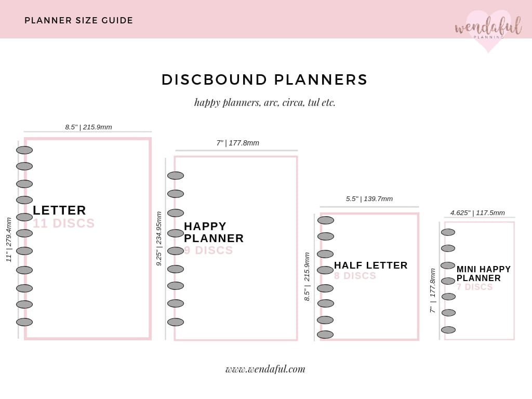Click the "Half Letter" page name

[371, 265]
